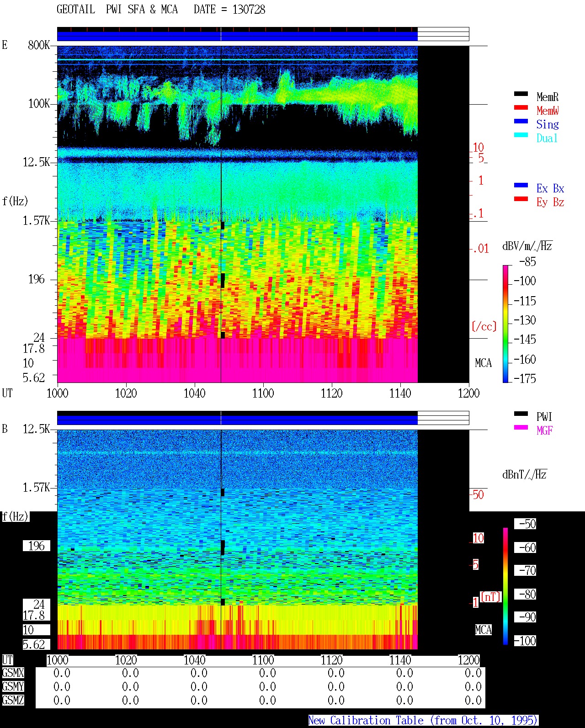Click the "Dual" legend label
The height and width of the screenshot is (728, 585).
click(x=548, y=138)
